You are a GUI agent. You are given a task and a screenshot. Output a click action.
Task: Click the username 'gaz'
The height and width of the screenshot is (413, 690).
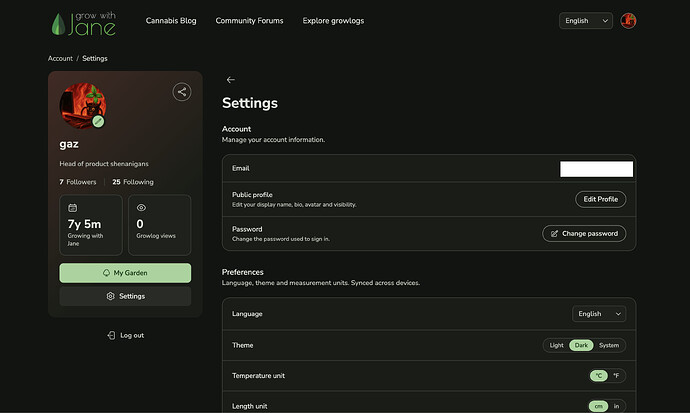(69, 144)
